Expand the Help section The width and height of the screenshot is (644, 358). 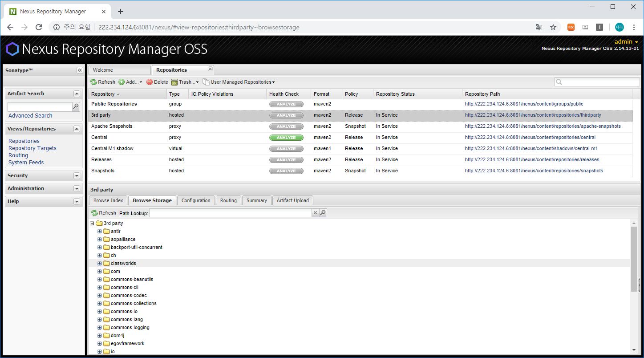click(77, 201)
